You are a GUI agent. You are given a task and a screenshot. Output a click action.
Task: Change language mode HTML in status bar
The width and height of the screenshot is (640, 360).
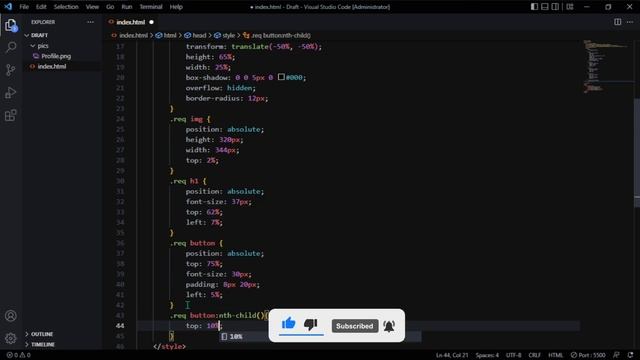tap(556, 355)
